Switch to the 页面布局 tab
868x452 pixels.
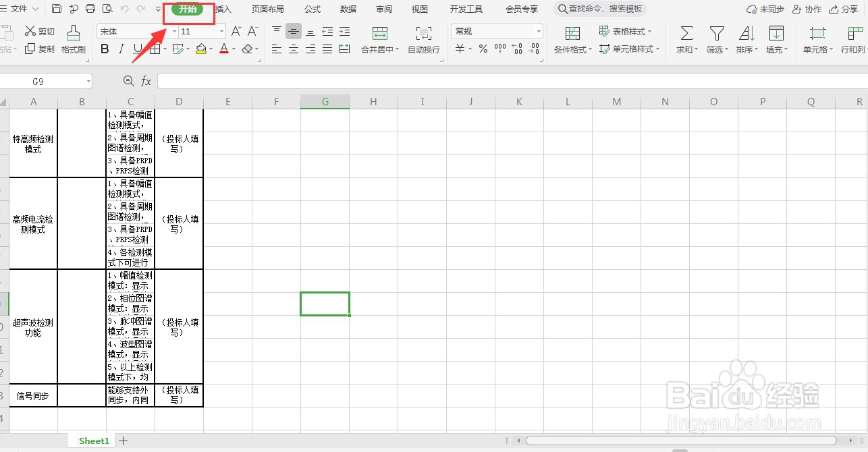(x=267, y=9)
